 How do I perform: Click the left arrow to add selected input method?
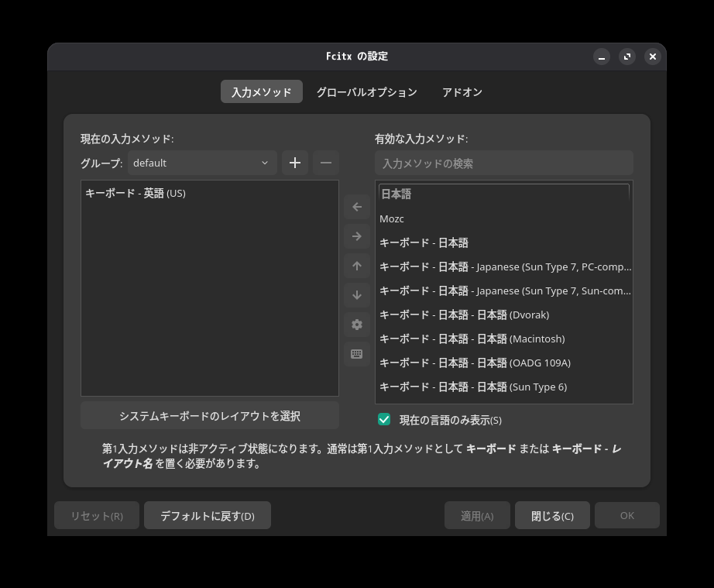point(356,207)
